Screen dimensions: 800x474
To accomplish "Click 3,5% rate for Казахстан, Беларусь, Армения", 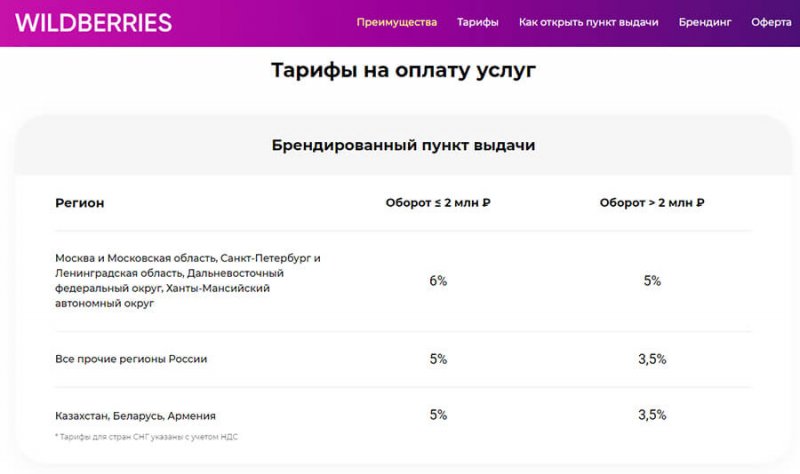I will [652, 415].
